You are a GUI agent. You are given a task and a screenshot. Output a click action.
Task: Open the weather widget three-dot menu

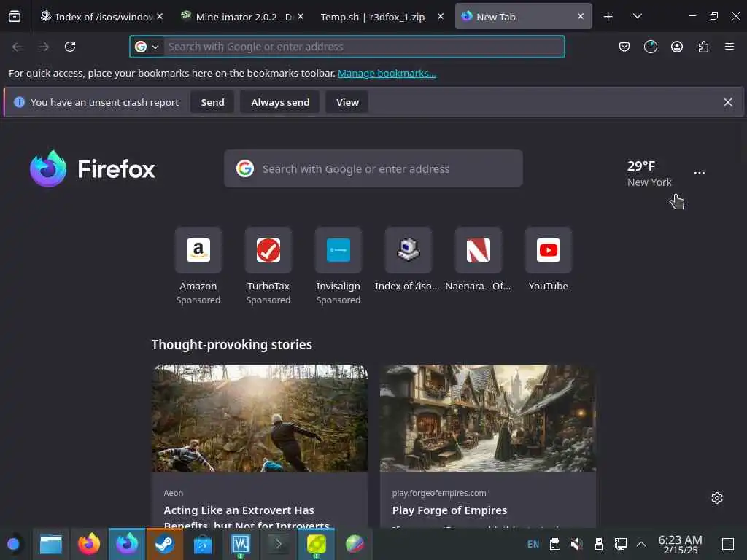pyautogui.click(x=700, y=173)
